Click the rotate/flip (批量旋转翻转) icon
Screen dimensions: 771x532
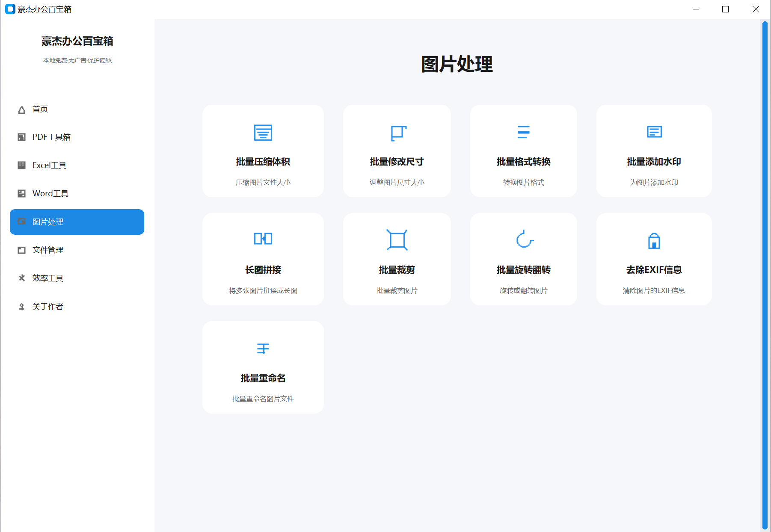click(x=525, y=239)
